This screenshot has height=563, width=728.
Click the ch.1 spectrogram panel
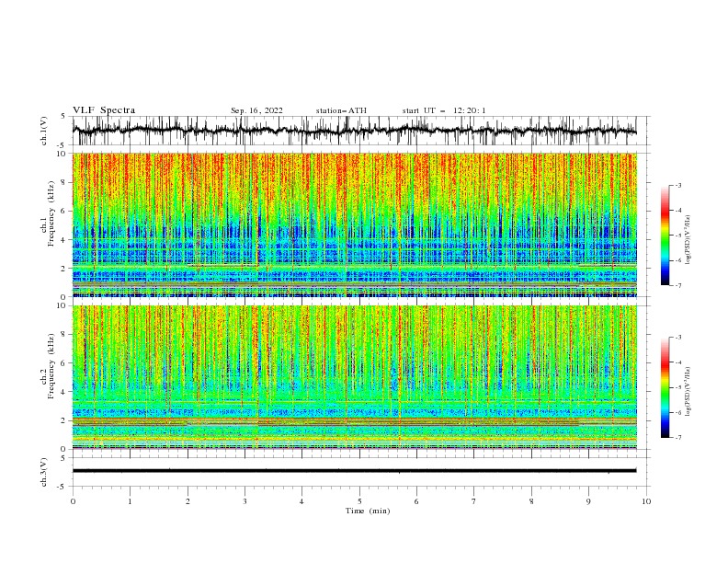tap(355, 224)
